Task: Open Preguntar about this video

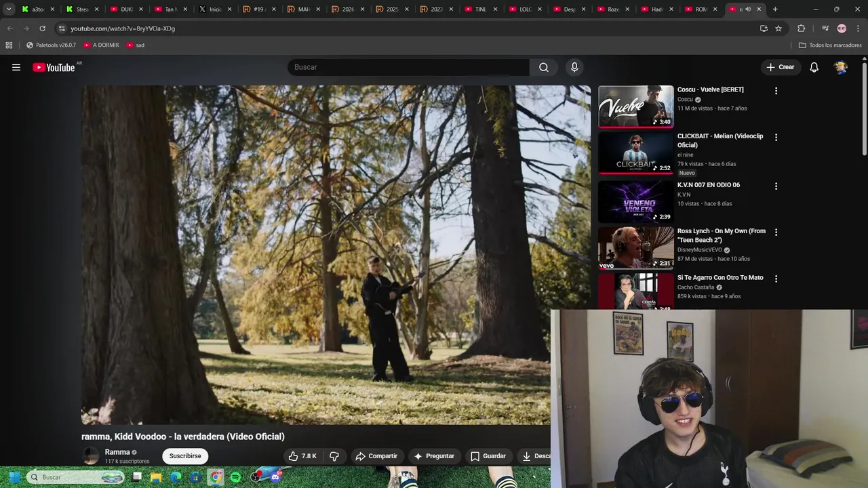Action: click(434, 456)
